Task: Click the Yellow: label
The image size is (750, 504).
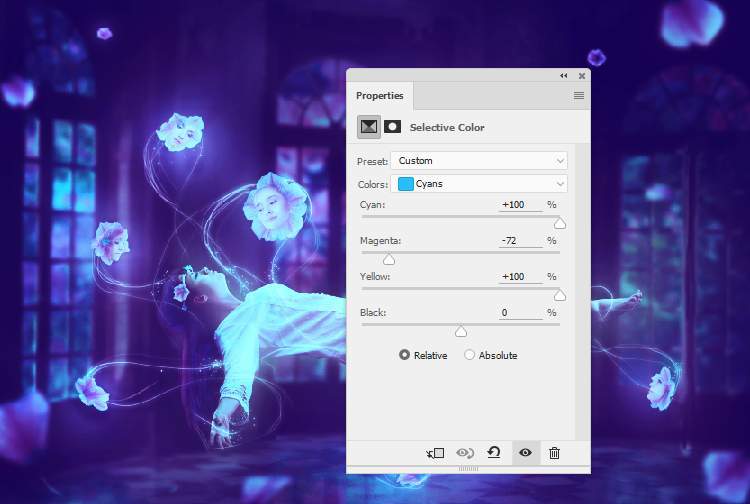Action: (x=375, y=276)
